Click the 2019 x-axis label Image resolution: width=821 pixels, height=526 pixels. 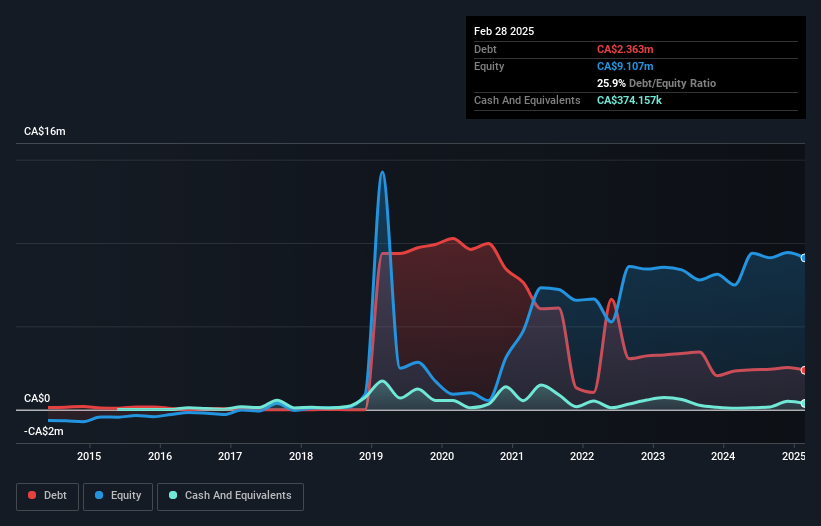[x=371, y=456]
